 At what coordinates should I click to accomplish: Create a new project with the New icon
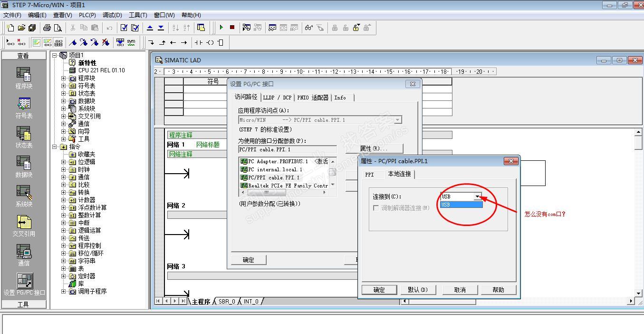click(x=10, y=28)
